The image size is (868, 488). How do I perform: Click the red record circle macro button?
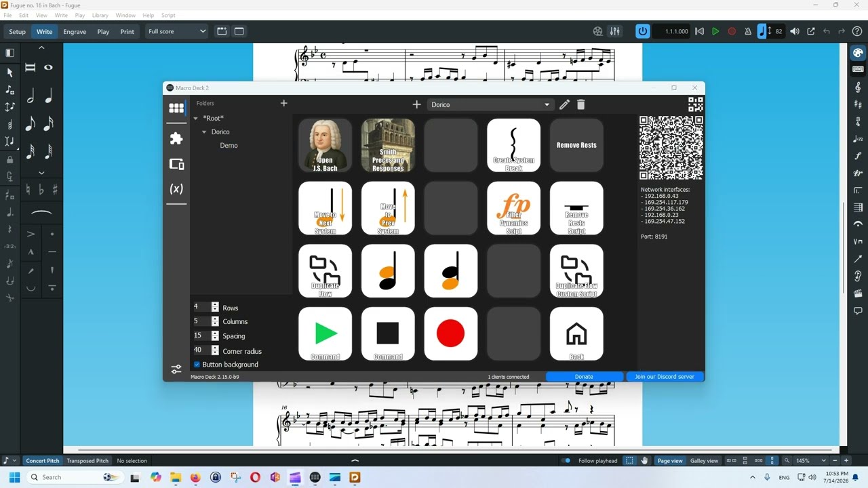tap(451, 333)
